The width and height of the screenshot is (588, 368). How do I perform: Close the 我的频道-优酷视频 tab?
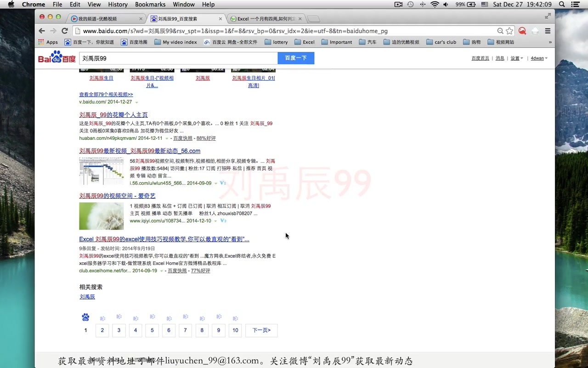tap(141, 19)
